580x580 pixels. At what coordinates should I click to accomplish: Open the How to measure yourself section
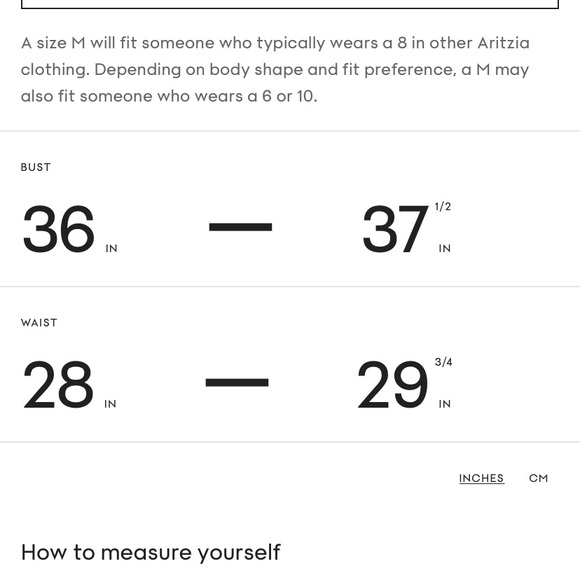[x=151, y=553]
